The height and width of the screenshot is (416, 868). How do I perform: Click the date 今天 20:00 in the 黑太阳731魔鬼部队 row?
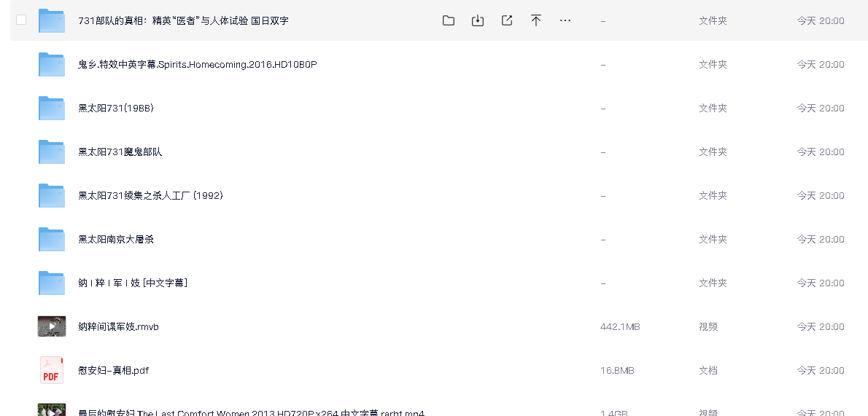point(821,152)
